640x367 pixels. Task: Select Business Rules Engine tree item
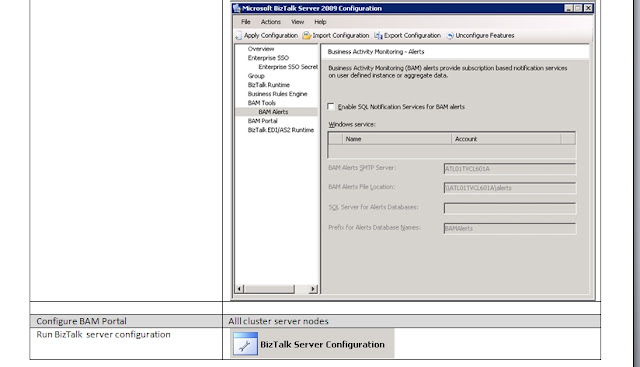coord(277,94)
